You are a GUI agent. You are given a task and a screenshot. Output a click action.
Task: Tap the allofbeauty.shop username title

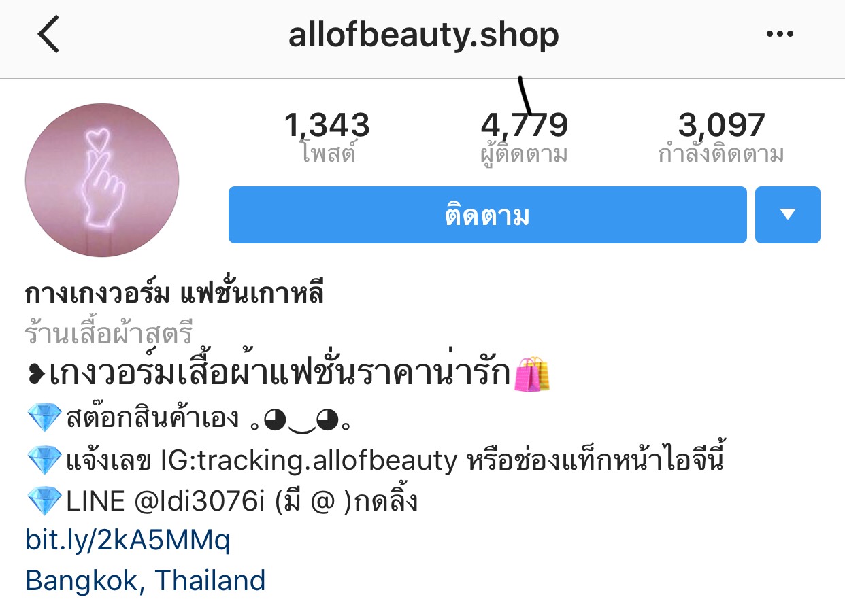[423, 35]
